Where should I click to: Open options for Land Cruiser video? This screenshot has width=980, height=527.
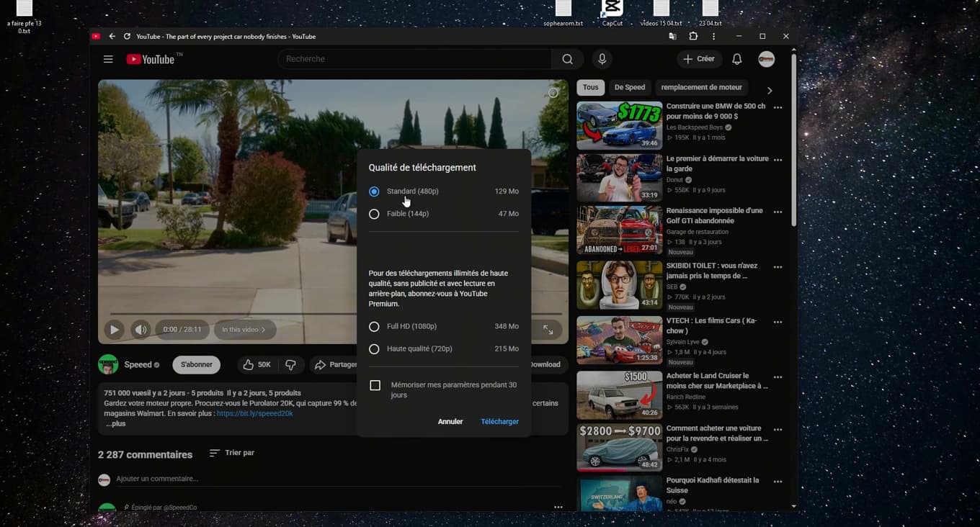[x=778, y=377]
